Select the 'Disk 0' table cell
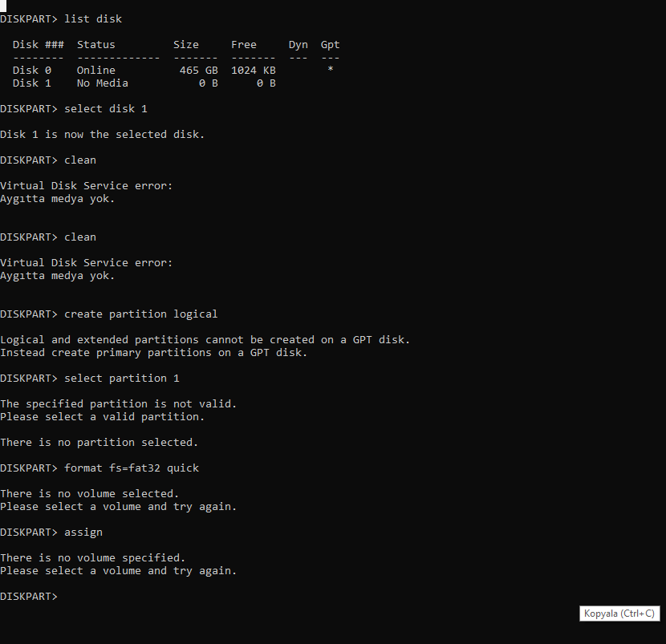Screen dimensions: 666x644 point(32,70)
